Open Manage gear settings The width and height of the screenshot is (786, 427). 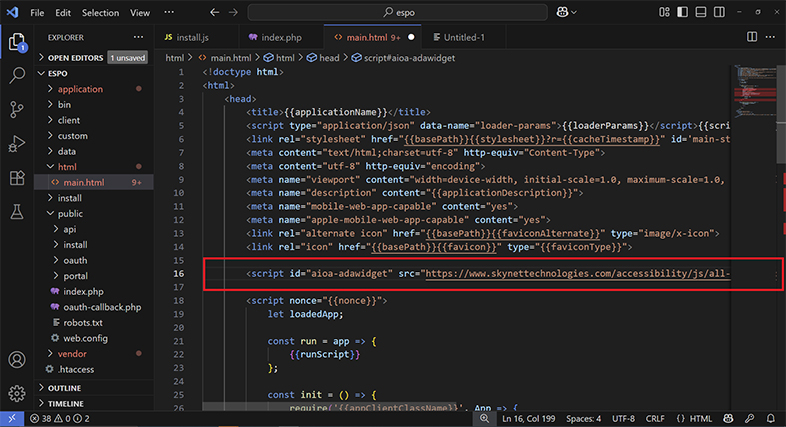pos(17,392)
